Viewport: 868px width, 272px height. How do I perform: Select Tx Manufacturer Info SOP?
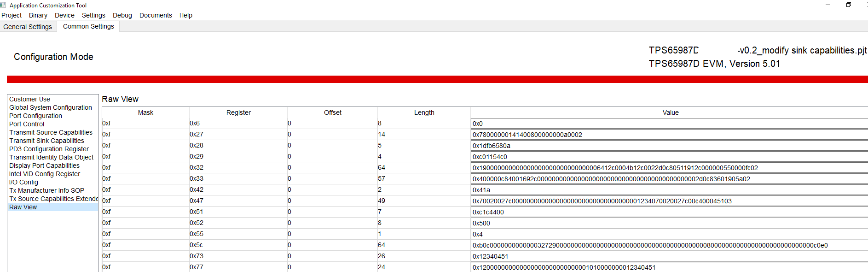53,190
